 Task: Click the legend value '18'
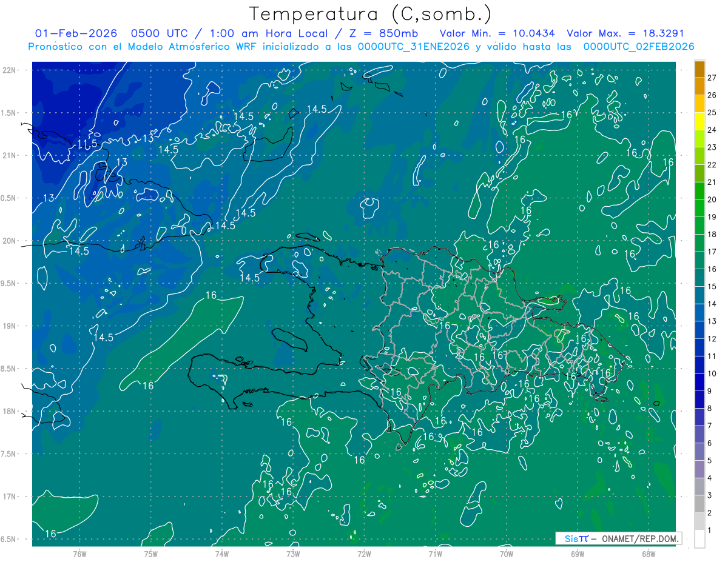pyautogui.click(x=712, y=234)
